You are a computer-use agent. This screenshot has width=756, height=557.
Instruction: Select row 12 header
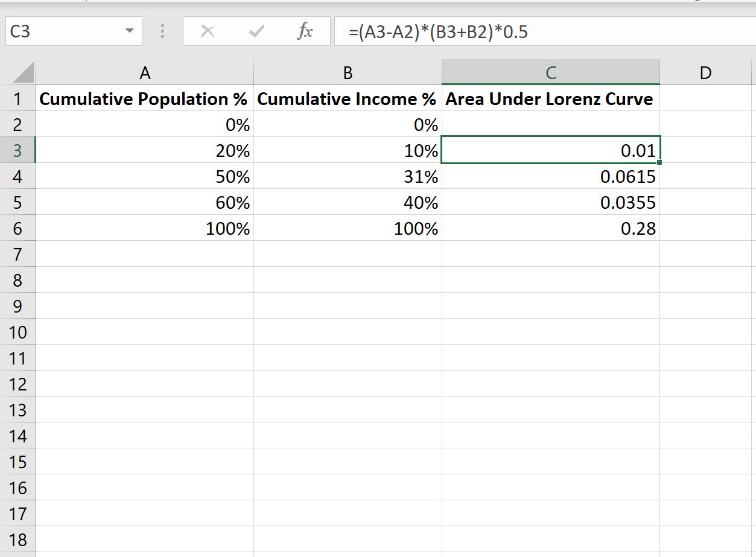coord(17,384)
